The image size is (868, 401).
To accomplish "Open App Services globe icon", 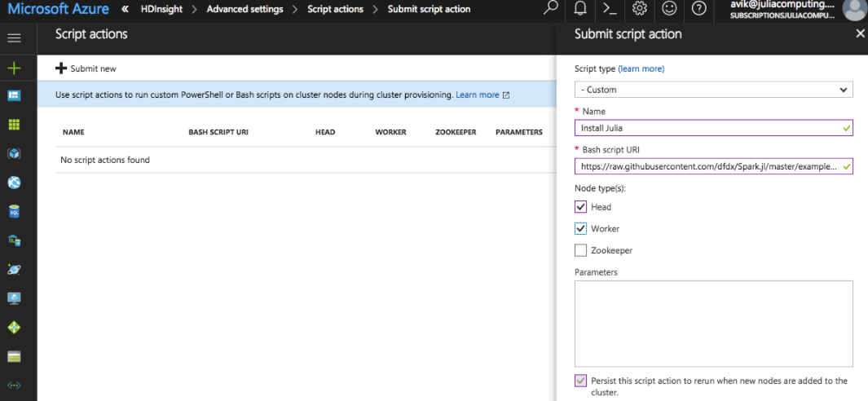I will point(14,183).
